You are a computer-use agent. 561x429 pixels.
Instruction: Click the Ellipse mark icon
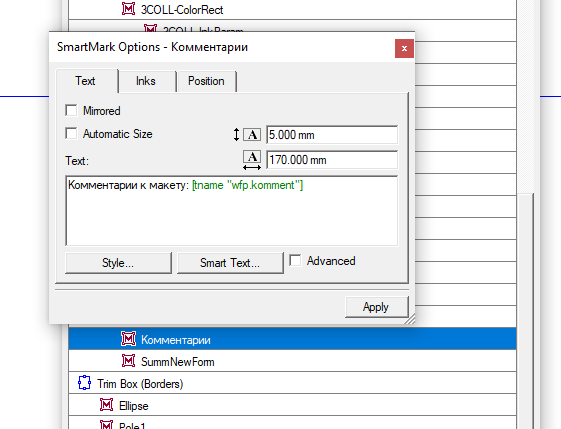[x=107, y=405]
